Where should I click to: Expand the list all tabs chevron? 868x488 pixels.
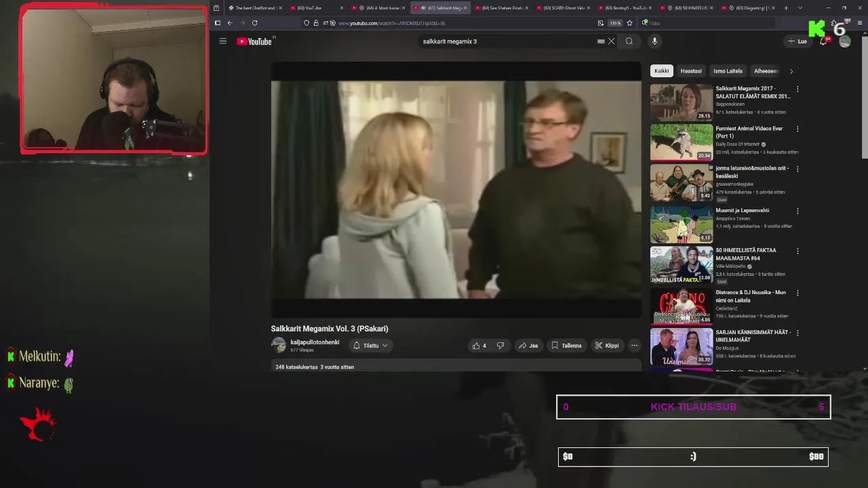800,8
